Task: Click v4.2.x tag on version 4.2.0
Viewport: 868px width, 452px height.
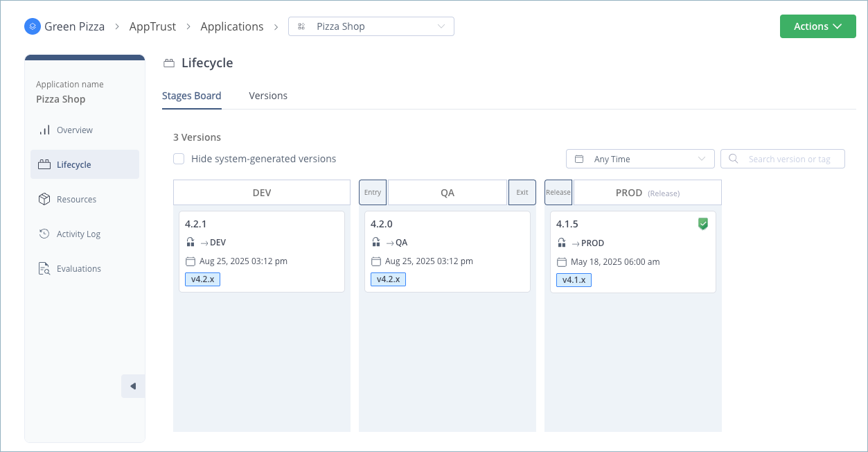Action: (x=388, y=280)
